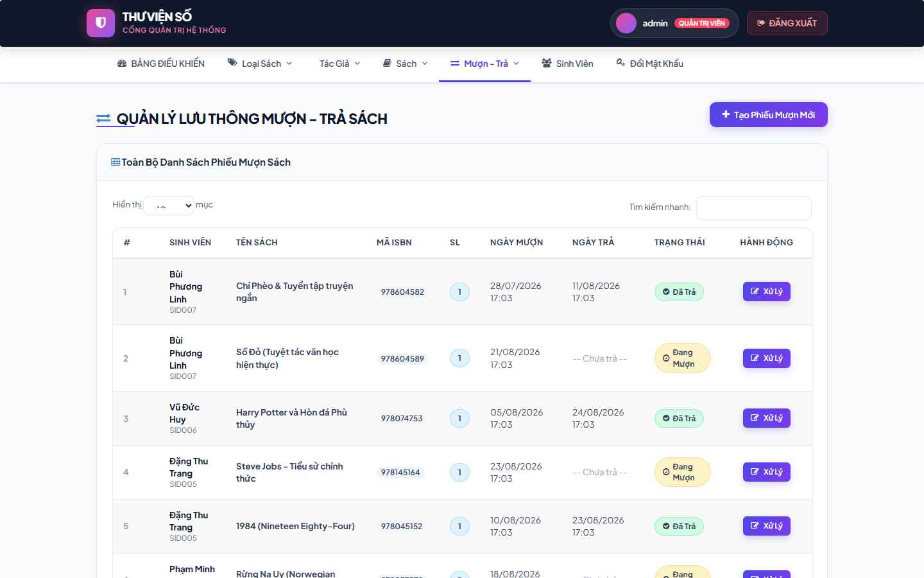Viewport: 924px width, 578px height.
Task: Click the clock icon in Steve Jobs row status
Action: [x=666, y=472]
